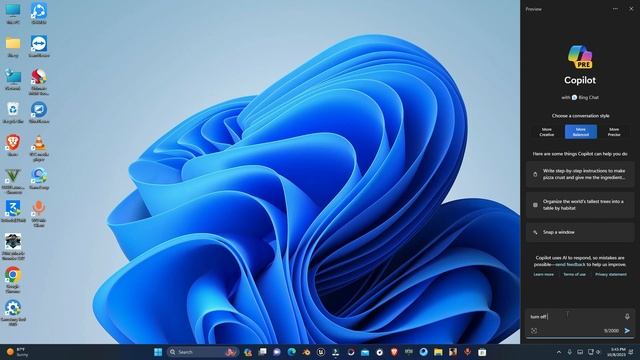Select More Balanced conversation style

(580, 132)
